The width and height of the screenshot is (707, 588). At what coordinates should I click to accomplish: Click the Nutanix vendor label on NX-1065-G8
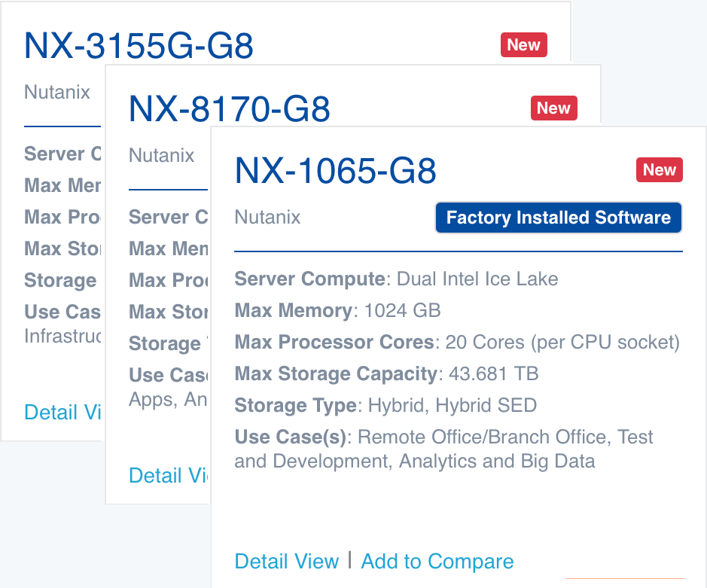(267, 218)
